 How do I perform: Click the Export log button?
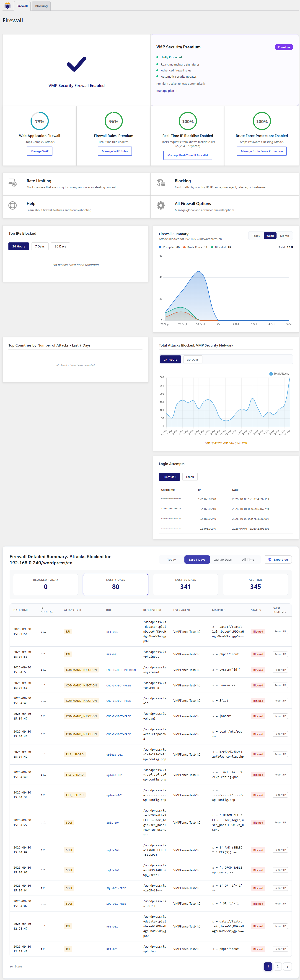278,560
